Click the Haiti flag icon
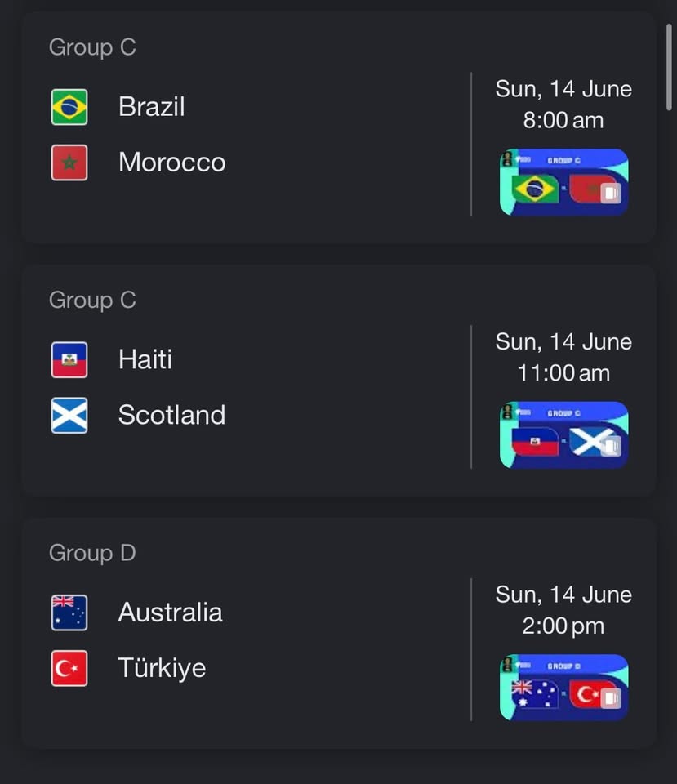Screen dimensions: 677x784 tap(69, 360)
